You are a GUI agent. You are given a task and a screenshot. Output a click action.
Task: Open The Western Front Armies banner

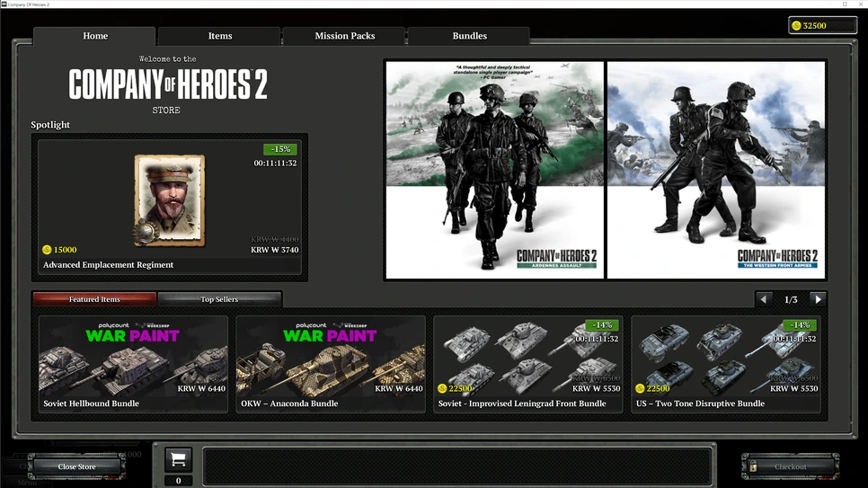point(716,170)
